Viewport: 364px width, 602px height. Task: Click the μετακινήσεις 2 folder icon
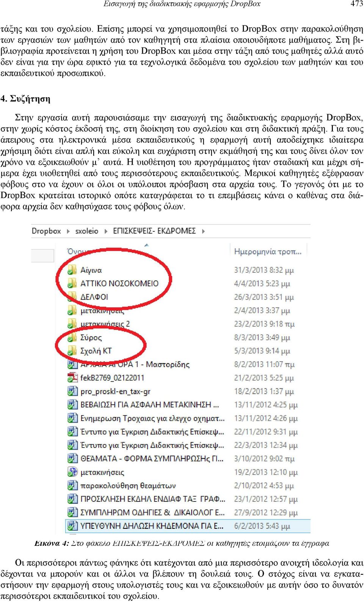[72, 324]
